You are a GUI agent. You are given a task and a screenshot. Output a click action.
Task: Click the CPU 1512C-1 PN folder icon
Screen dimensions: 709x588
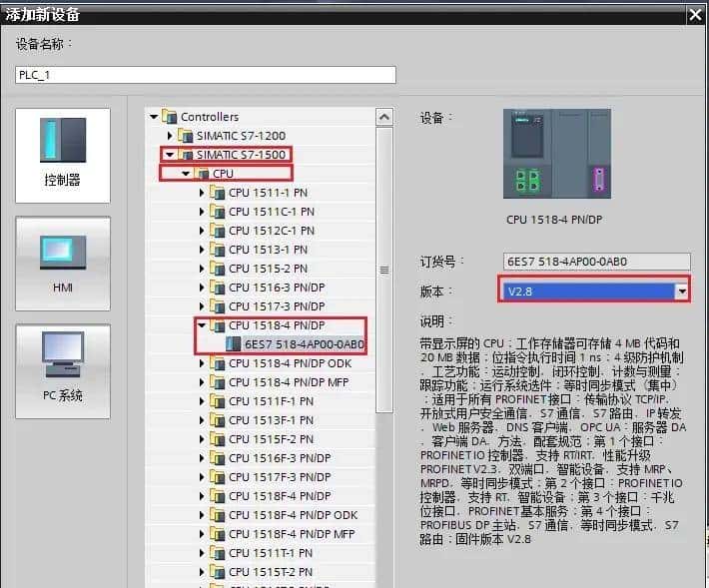point(218,231)
